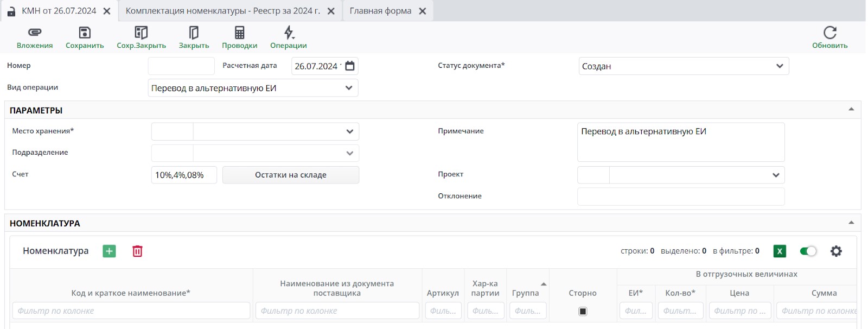Open calendar picker for Расчетная дата
The image size is (868, 329).
[x=350, y=66]
